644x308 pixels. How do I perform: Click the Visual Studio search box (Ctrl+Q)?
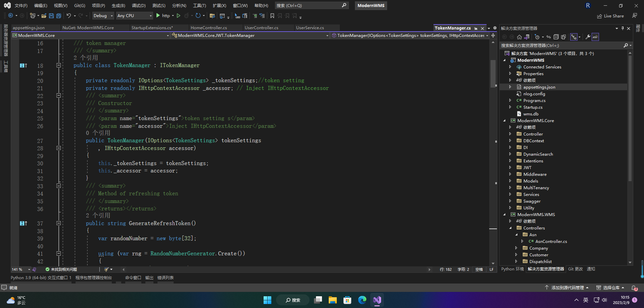(312, 6)
